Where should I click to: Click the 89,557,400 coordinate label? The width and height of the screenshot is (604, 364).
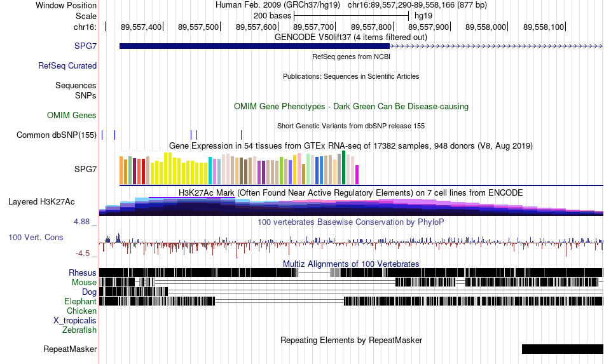pos(141,27)
